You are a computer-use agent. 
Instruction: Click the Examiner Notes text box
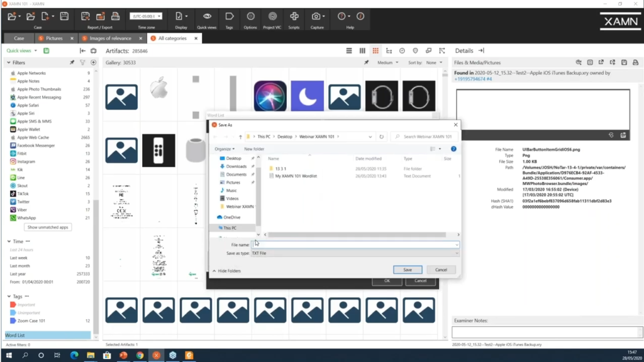pyautogui.click(x=547, y=332)
